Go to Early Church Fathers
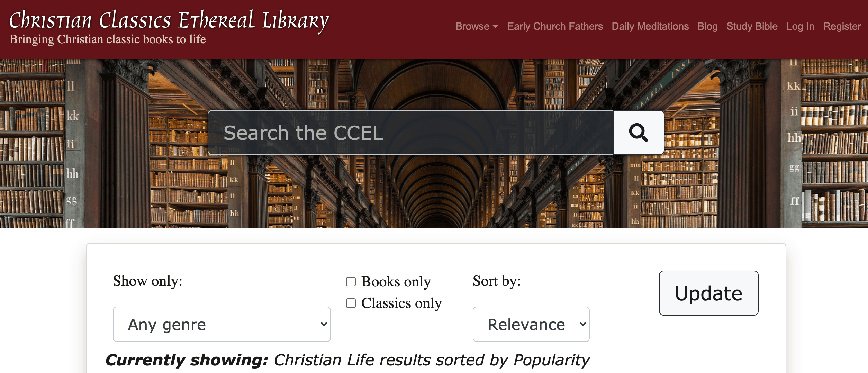This screenshot has width=868, height=373. click(x=554, y=26)
